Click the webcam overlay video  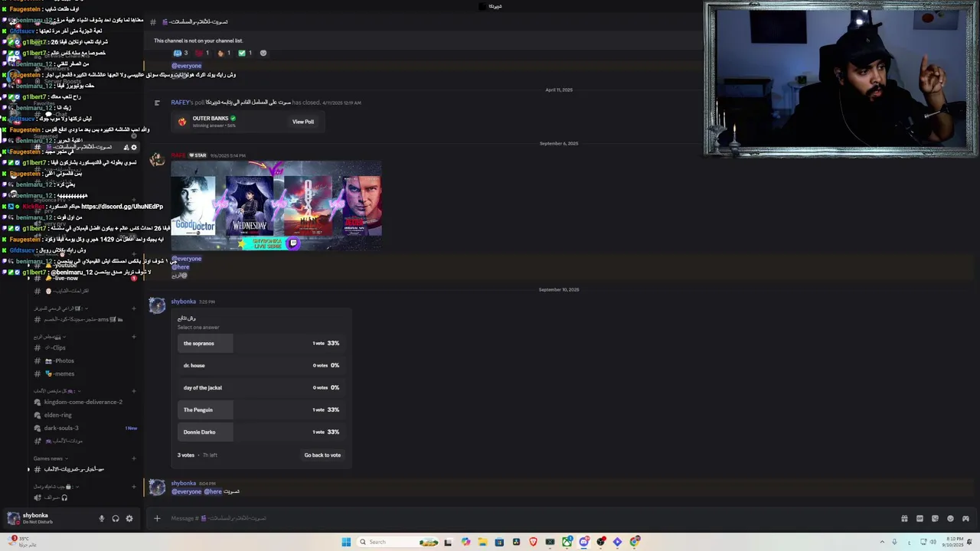tap(841, 80)
